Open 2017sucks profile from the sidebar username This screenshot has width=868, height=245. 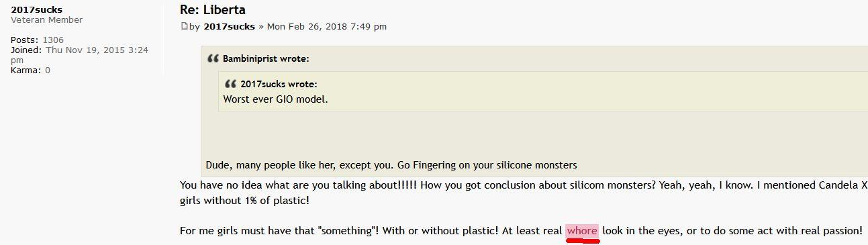[37, 9]
